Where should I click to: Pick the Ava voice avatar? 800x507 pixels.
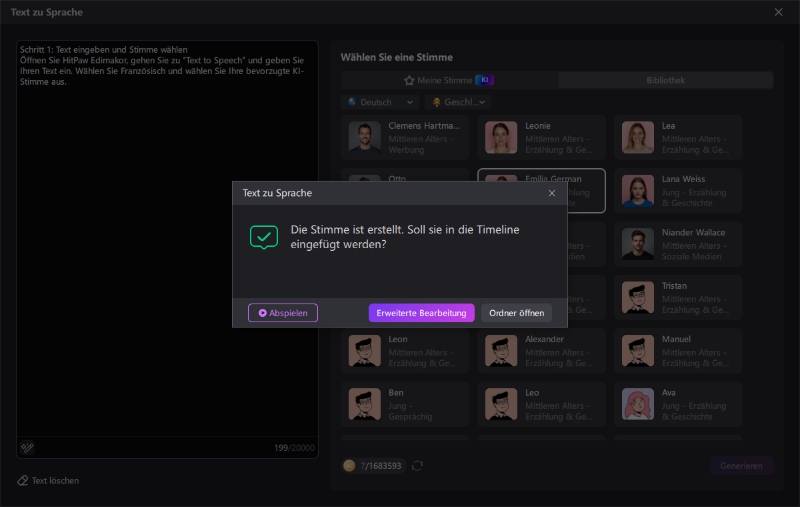coord(638,404)
